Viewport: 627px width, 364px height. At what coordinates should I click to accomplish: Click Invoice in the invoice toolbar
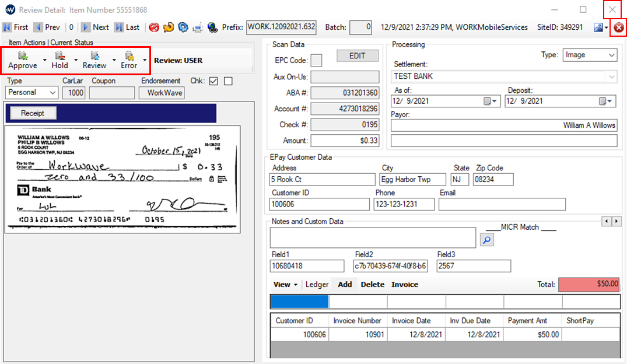pos(405,285)
